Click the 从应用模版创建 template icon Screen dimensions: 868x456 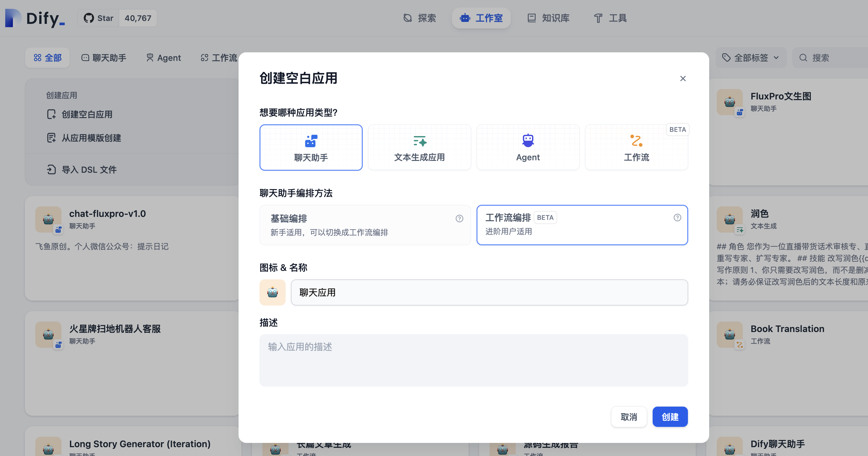click(x=51, y=138)
